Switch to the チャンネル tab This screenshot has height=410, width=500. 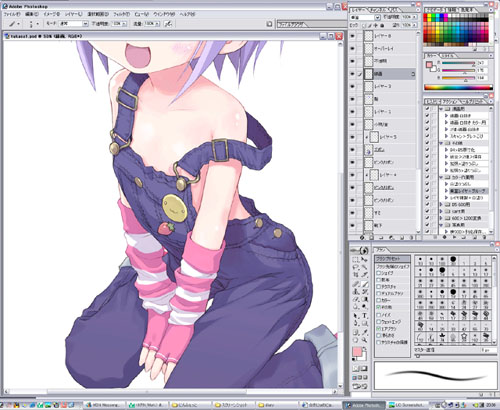tap(378, 10)
